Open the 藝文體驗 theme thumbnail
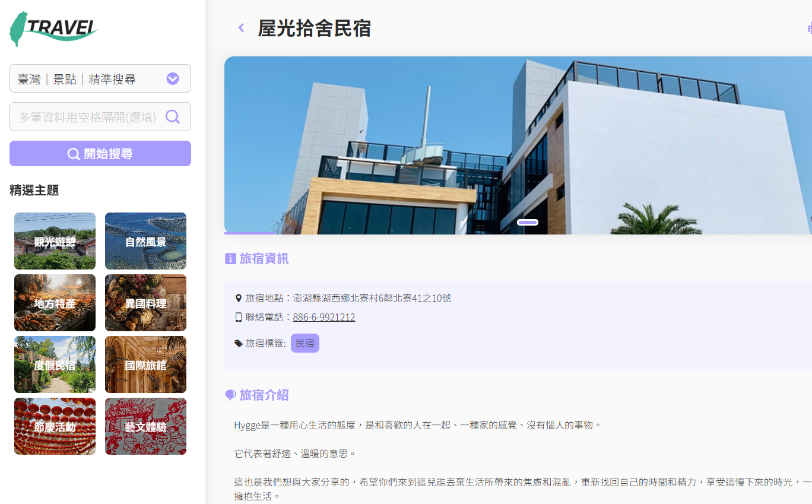The image size is (812, 504). 145,426
